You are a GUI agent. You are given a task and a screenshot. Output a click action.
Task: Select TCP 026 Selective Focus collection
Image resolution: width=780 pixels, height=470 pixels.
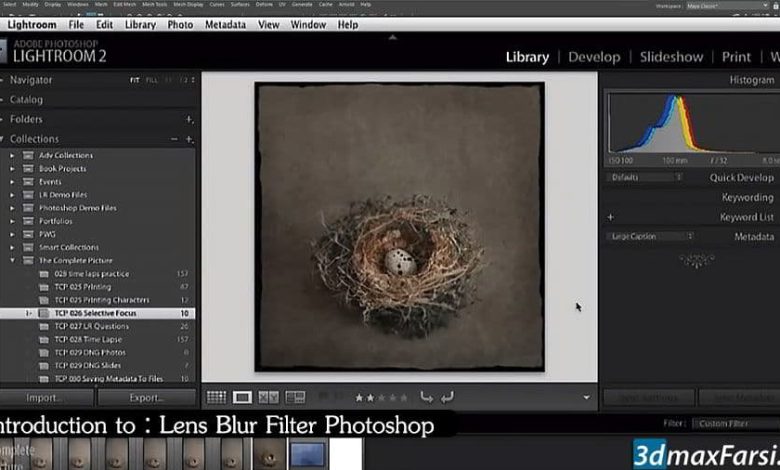pyautogui.click(x=98, y=313)
